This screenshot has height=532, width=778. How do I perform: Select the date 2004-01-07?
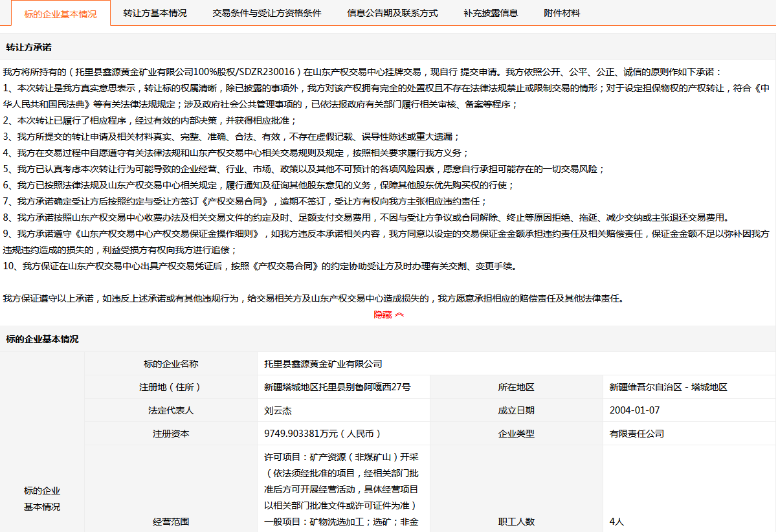point(635,410)
